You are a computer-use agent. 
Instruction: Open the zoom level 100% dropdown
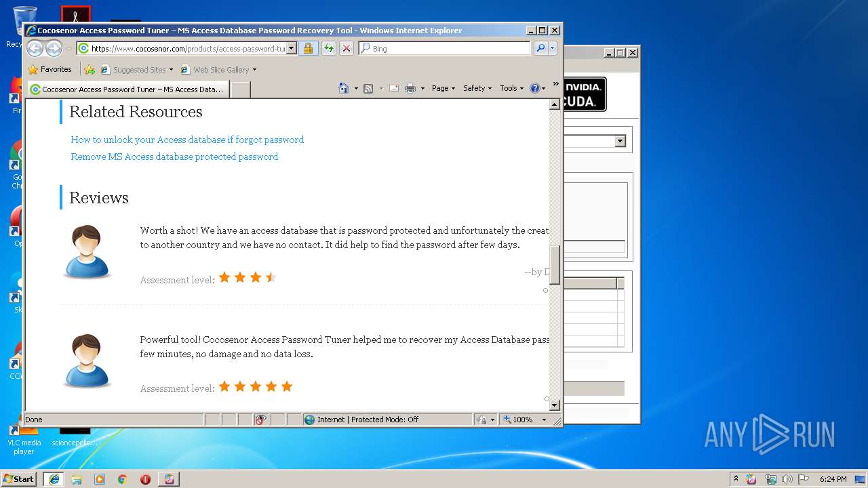[x=544, y=420]
